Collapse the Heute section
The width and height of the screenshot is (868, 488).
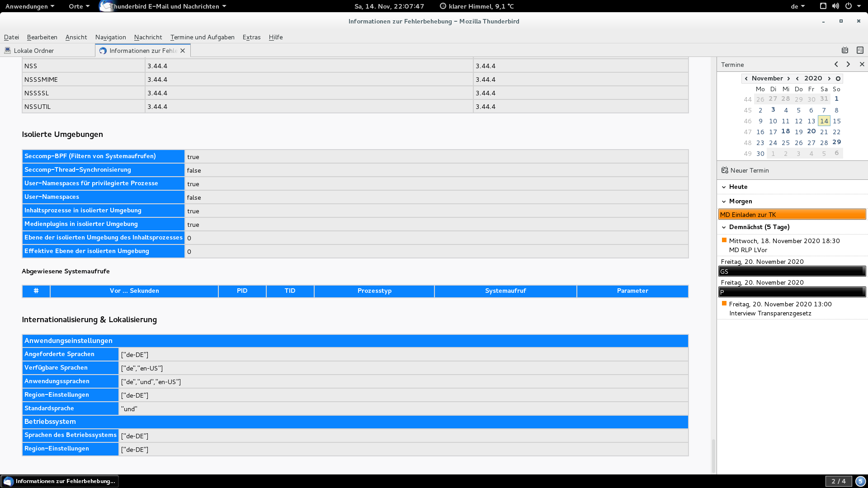[724, 187]
